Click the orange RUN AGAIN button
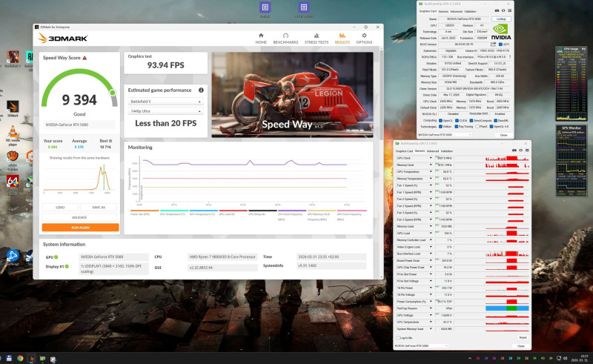Viewport: 593px width, 364px height. pos(80,228)
